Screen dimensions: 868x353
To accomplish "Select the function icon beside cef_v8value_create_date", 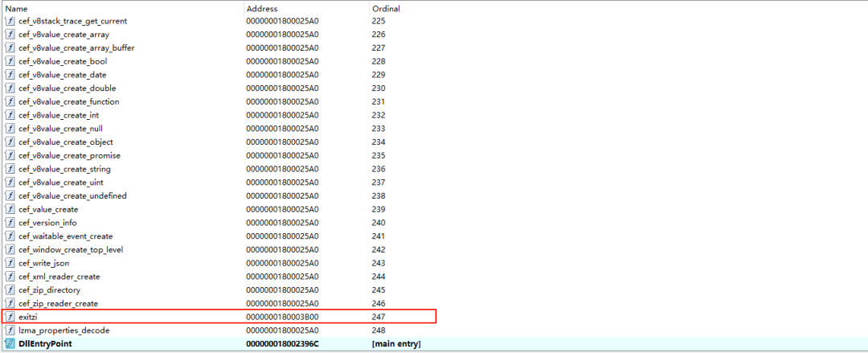I will 10,75.
